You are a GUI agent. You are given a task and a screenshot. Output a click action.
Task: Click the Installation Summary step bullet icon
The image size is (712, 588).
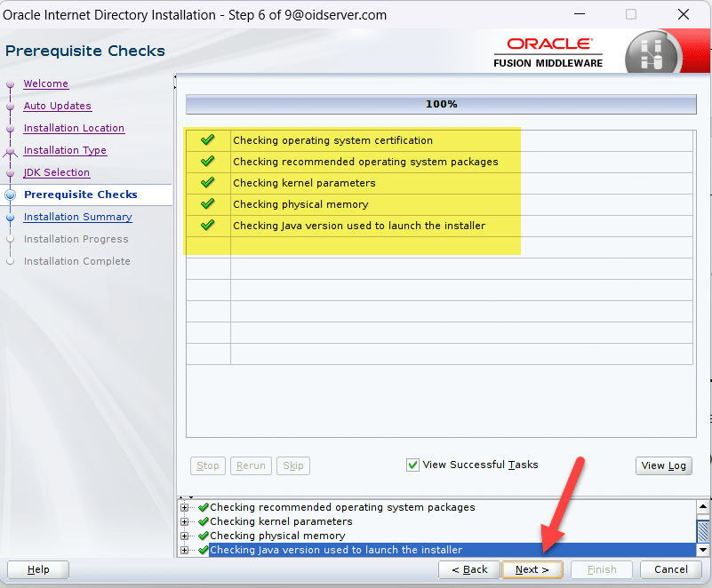tap(11, 217)
